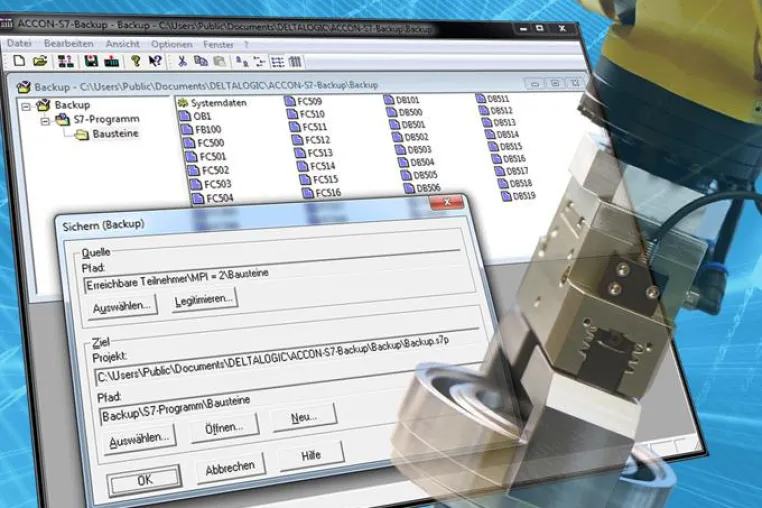Click the New document toolbar icon

[x=19, y=60]
